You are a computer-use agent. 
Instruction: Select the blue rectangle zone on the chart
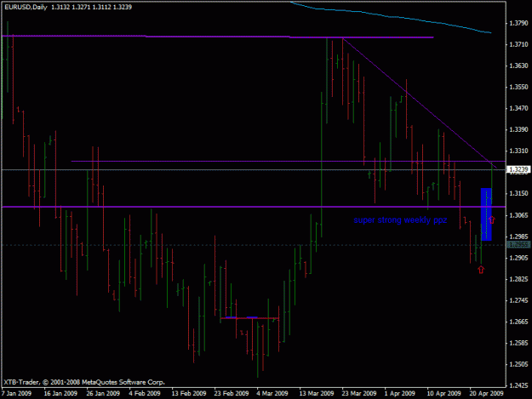click(x=486, y=214)
